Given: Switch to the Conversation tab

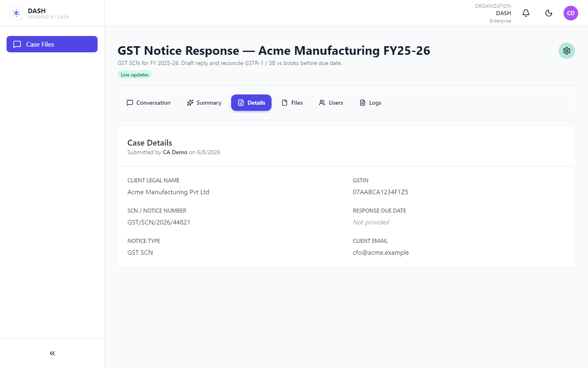Looking at the screenshot, I should [x=149, y=103].
